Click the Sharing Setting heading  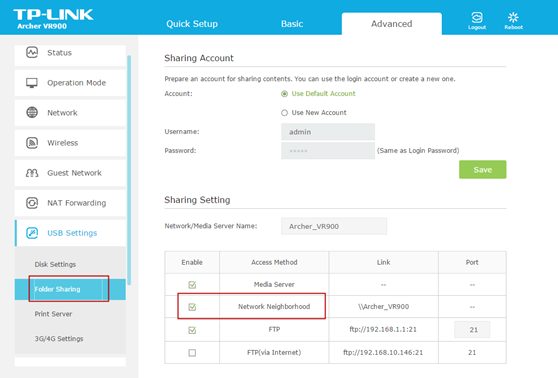pos(197,200)
